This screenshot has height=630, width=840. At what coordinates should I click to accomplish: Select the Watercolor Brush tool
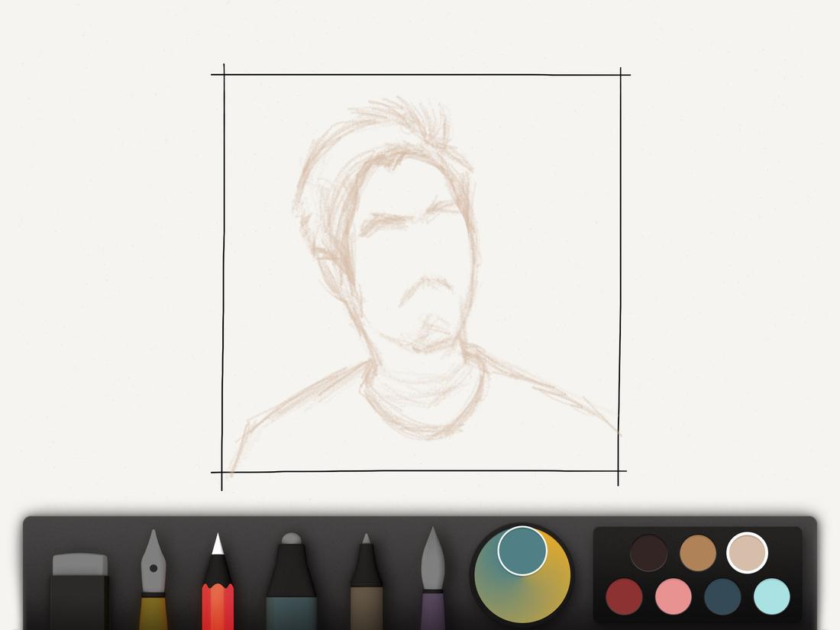click(x=433, y=588)
